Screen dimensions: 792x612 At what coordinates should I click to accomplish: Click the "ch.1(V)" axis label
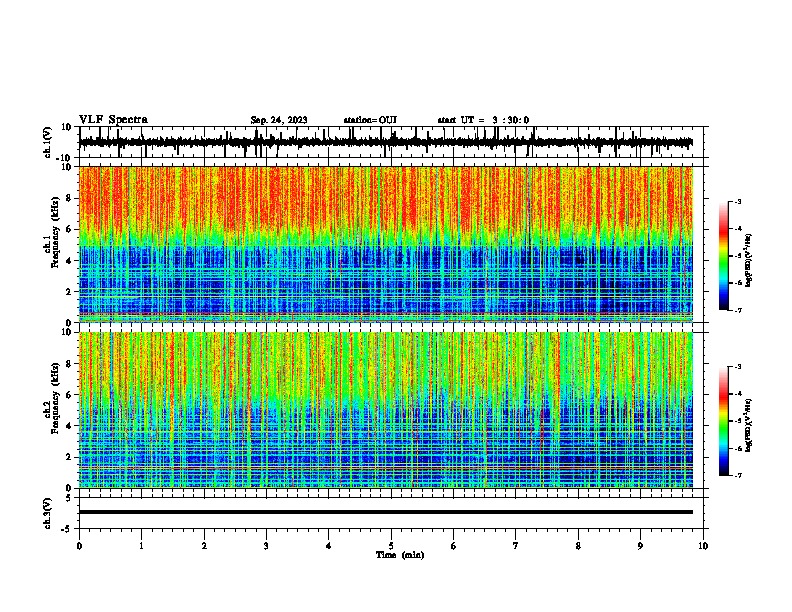[x=48, y=143]
